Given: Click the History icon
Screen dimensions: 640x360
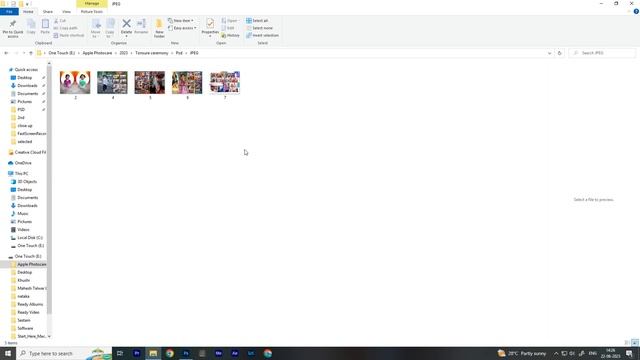Looking at the screenshot, I should tap(224, 36).
